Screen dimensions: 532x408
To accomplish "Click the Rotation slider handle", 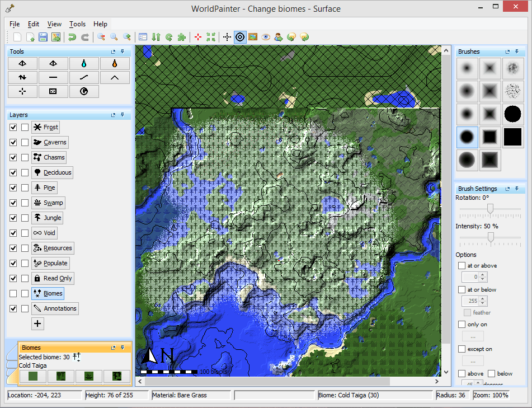I will pyautogui.click(x=490, y=209).
